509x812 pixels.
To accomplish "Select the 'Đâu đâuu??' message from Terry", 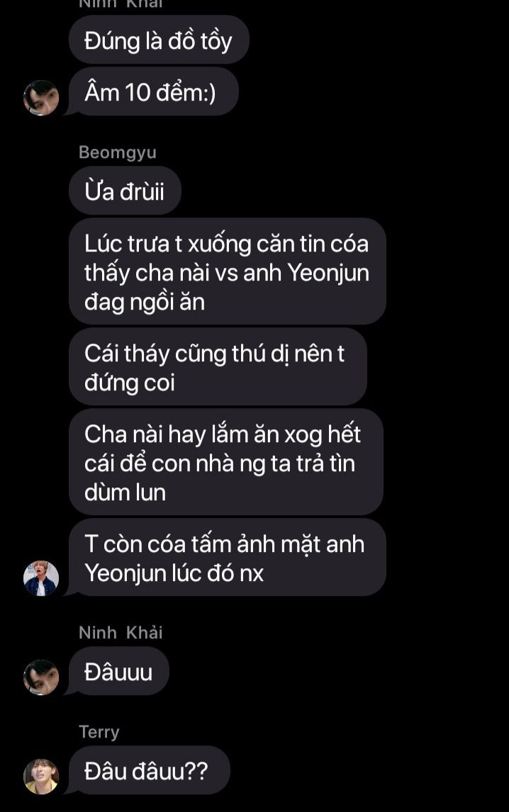I will (x=150, y=770).
